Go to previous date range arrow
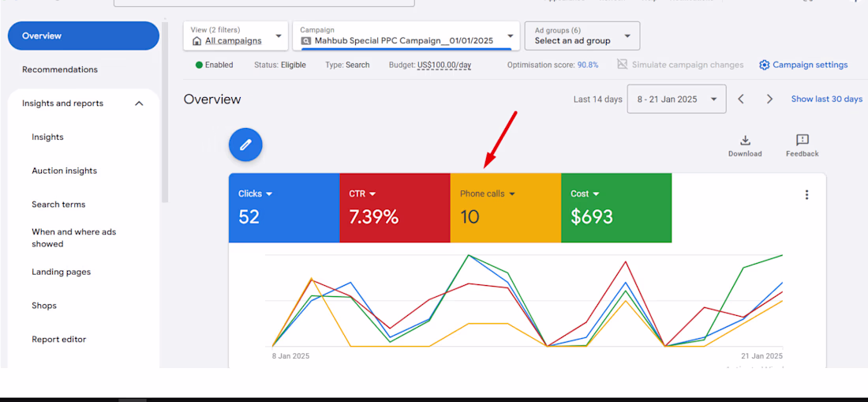Viewport: 868px width, 402px height. click(x=741, y=99)
